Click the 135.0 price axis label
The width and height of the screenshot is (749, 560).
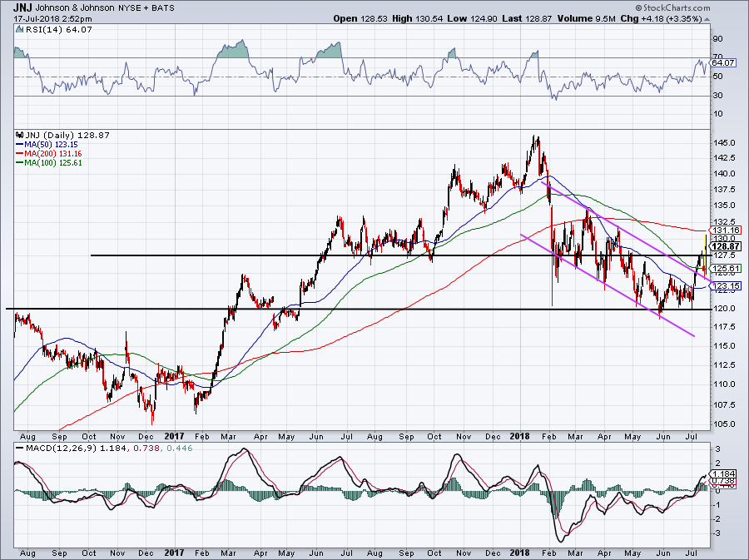click(724, 206)
